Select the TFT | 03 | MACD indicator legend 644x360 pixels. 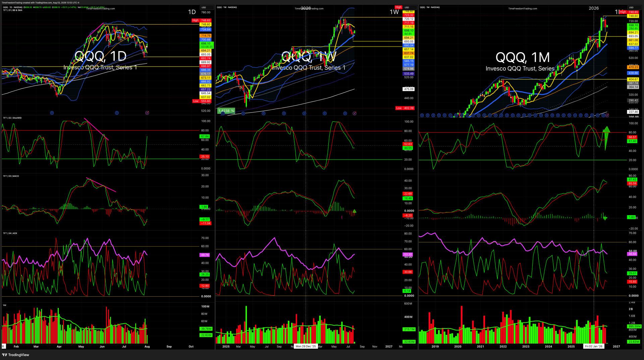pyautogui.click(x=11, y=176)
